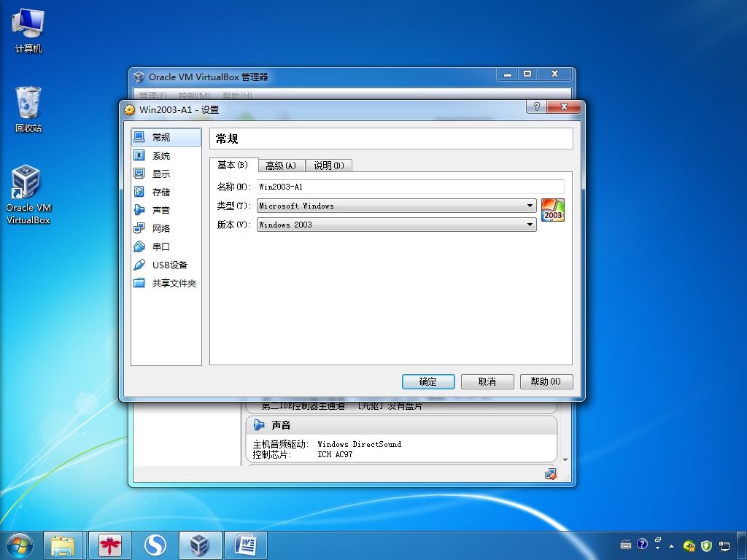Open the USB设备 settings category
The width and height of the screenshot is (747, 560).
pyautogui.click(x=166, y=265)
